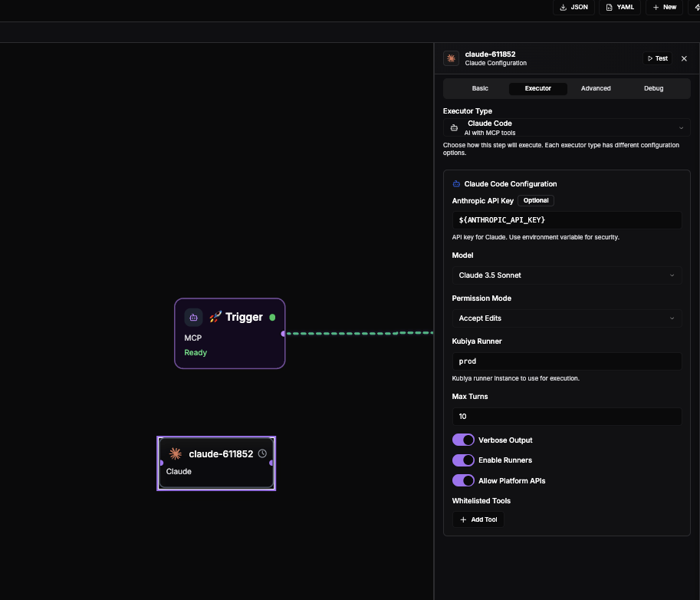700x600 pixels.
Task: Disable the Enable Runners switch
Action: (463, 460)
